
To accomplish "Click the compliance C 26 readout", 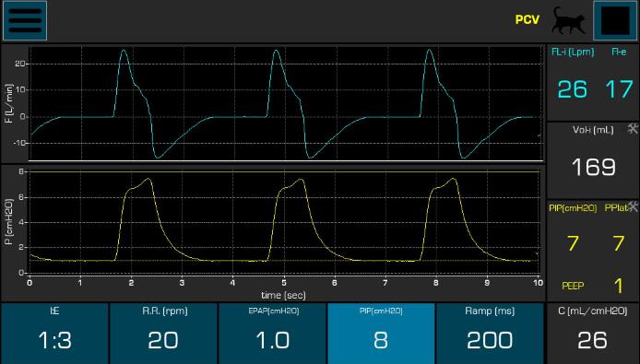I will [x=593, y=333].
